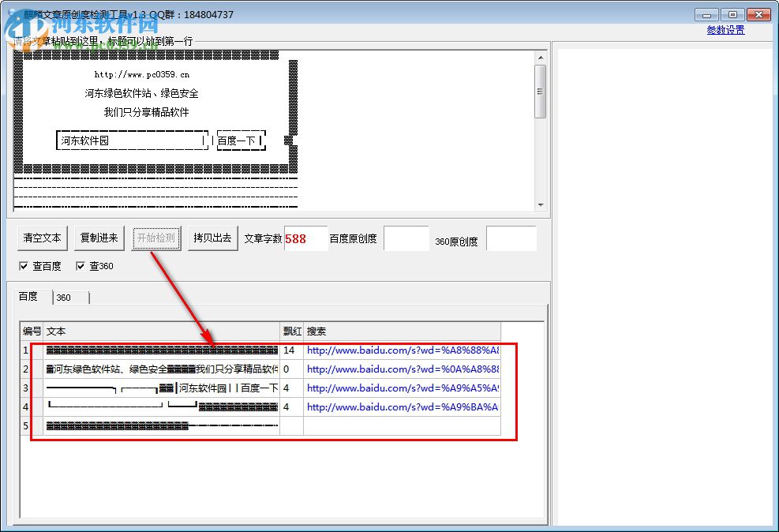This screenshot has width=779, height=532.
Task: Click the article text scrollbar down arrow
Action: point(541,204)
